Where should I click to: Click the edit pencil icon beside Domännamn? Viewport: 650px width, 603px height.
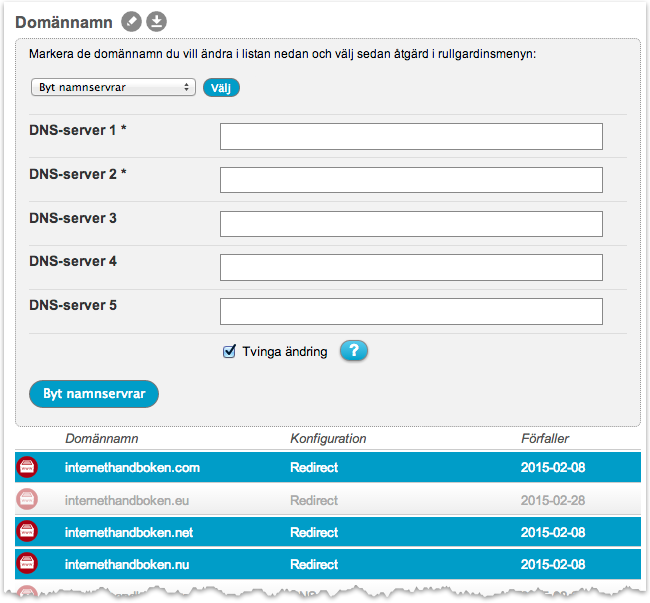pos(131,21)
